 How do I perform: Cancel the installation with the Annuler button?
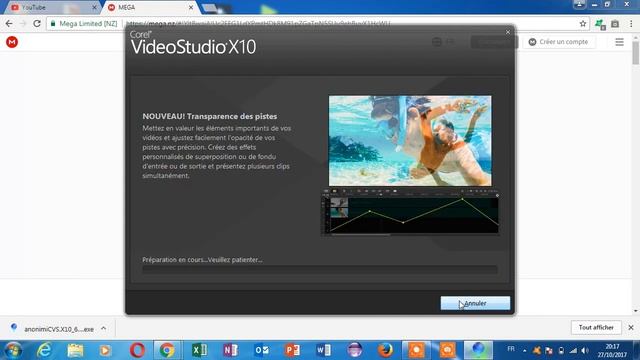[x=475, y=303]
